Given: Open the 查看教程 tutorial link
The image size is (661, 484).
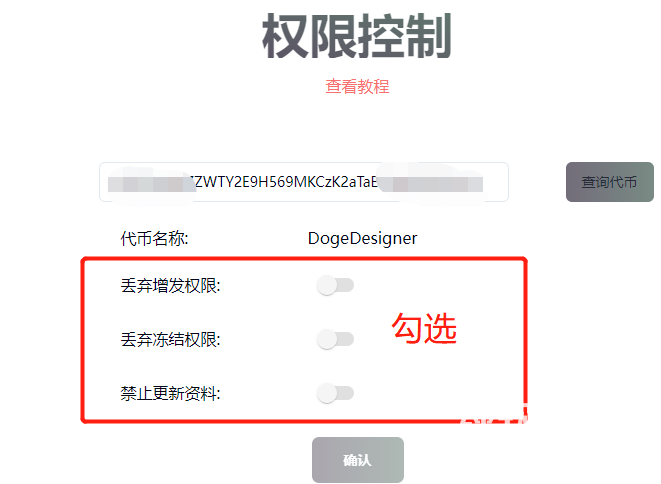Looking at the screenshot, I should (x=357, y=86).
